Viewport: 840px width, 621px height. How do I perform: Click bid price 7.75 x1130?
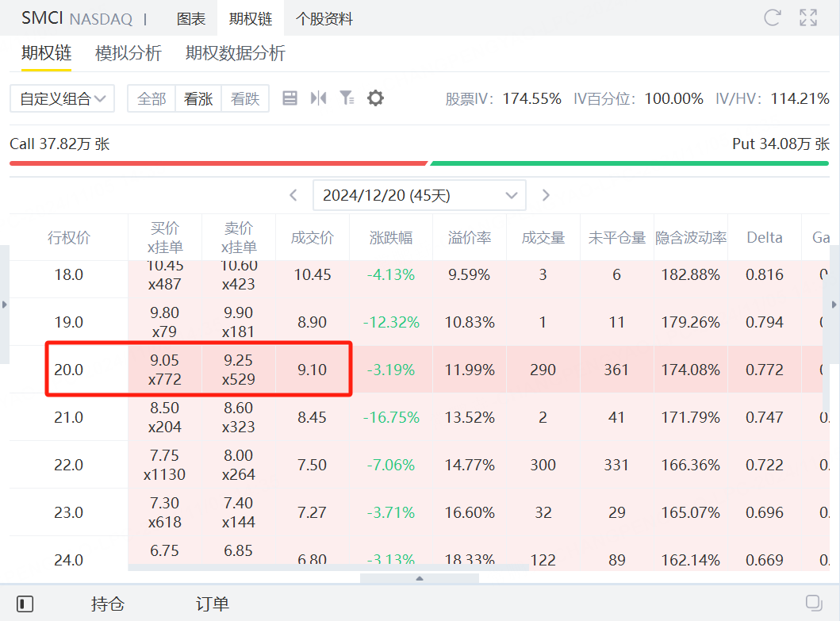(165, 465)
